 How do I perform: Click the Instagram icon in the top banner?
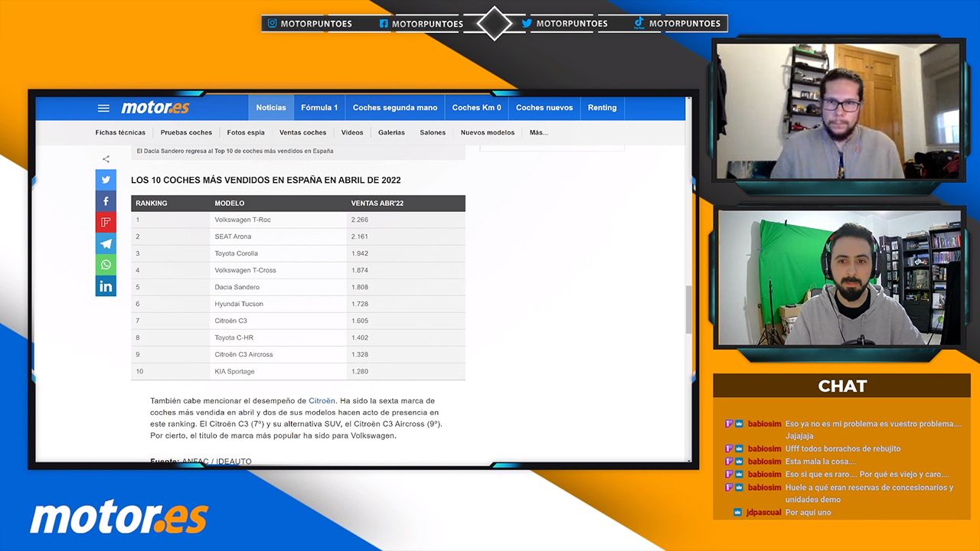[272, 24]
